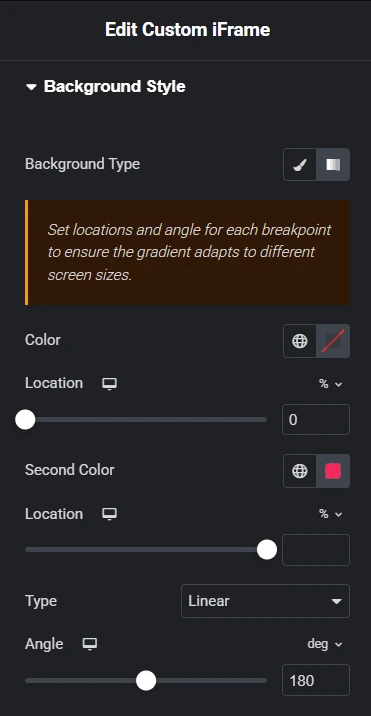Click the first Location slider handle
Image resolution: width=371 pixels, height=716 pixels.
click(25, 420)
